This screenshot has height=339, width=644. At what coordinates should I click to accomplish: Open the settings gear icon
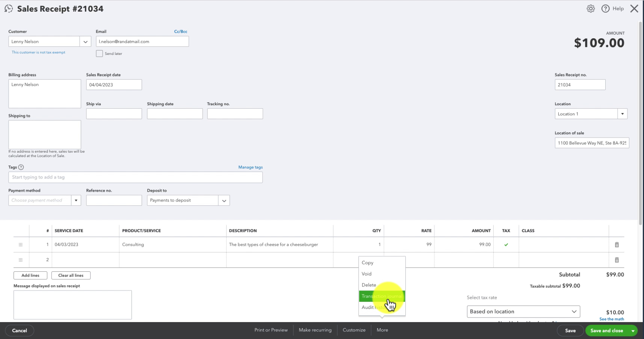[591, 9]
